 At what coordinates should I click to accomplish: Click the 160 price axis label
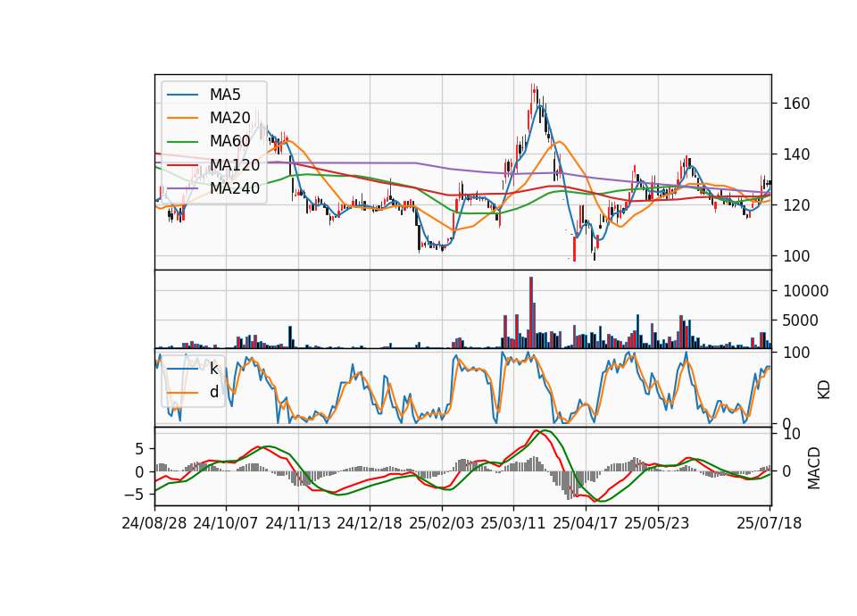(x=796, y=104)
